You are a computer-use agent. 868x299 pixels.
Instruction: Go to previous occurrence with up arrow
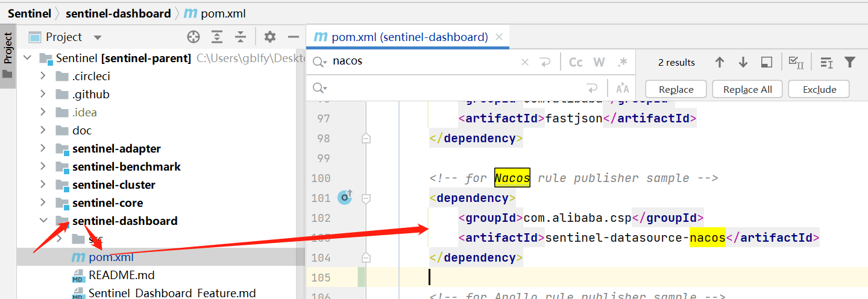pos(719,62)
